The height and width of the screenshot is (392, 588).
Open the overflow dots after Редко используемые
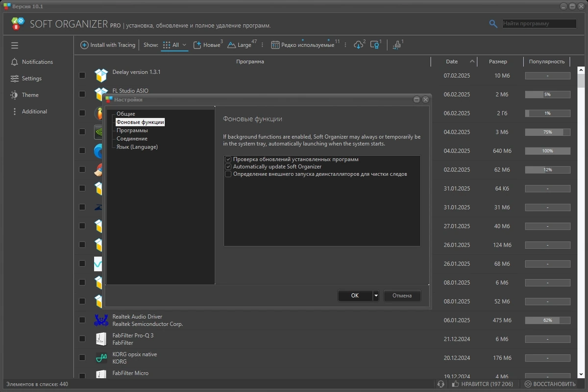pos(345,45)
